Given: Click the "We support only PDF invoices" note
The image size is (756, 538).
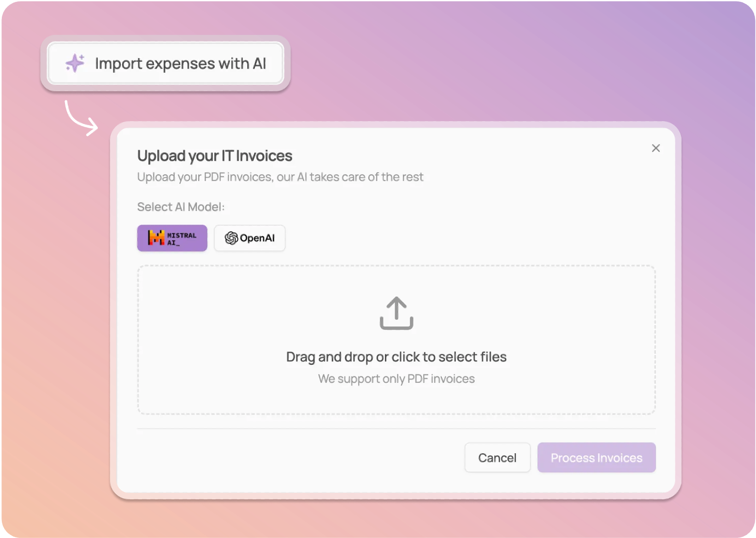Looking at the screenshot, I should tap(396, 379).
